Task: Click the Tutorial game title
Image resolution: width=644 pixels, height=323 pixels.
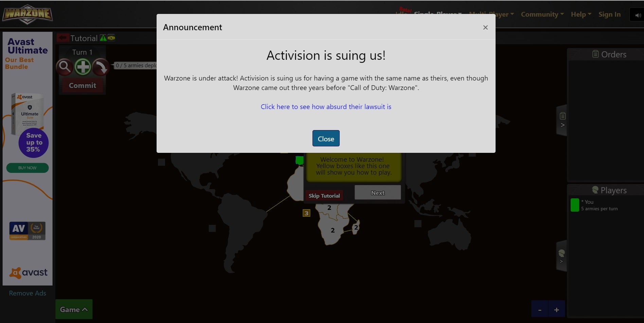Action: pos(84,38)
